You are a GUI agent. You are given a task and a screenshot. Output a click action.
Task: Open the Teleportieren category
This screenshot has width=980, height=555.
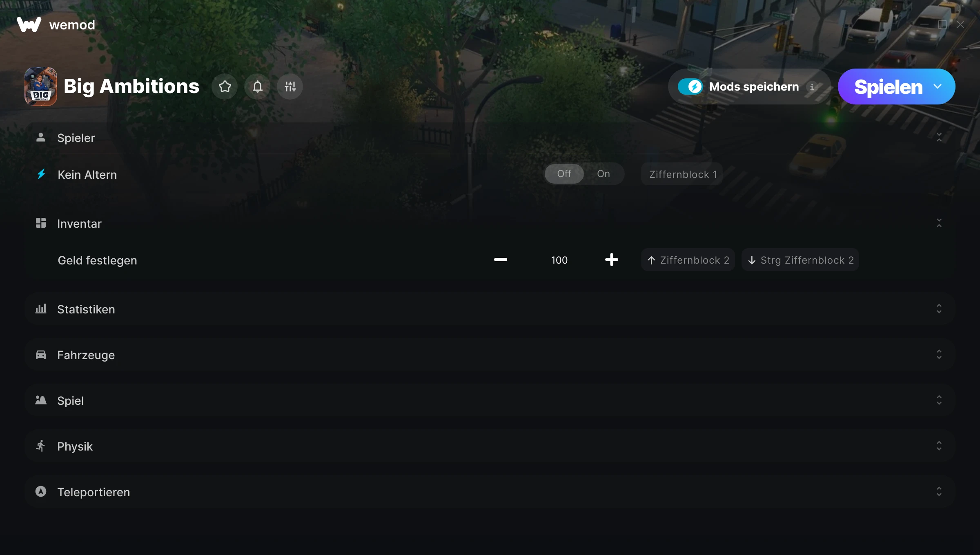pyautogui.click(x=939, y=492)
